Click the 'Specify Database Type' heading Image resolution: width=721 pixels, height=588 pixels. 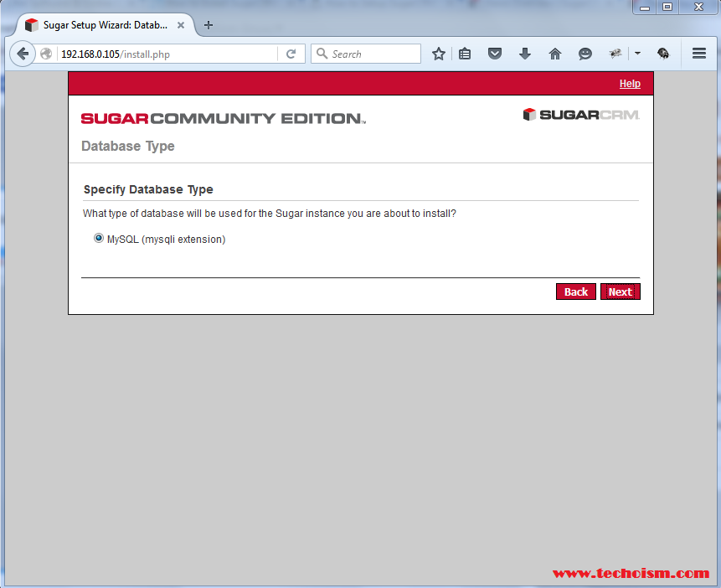click(148, 189)
